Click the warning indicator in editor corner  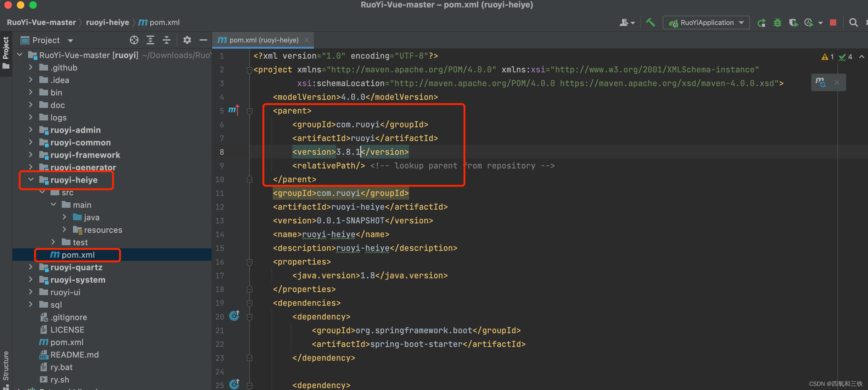point(827,57)
